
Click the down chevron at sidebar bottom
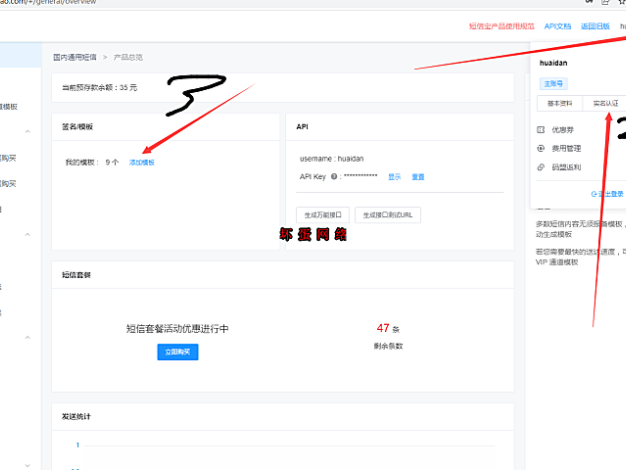[x=27, y=465]
